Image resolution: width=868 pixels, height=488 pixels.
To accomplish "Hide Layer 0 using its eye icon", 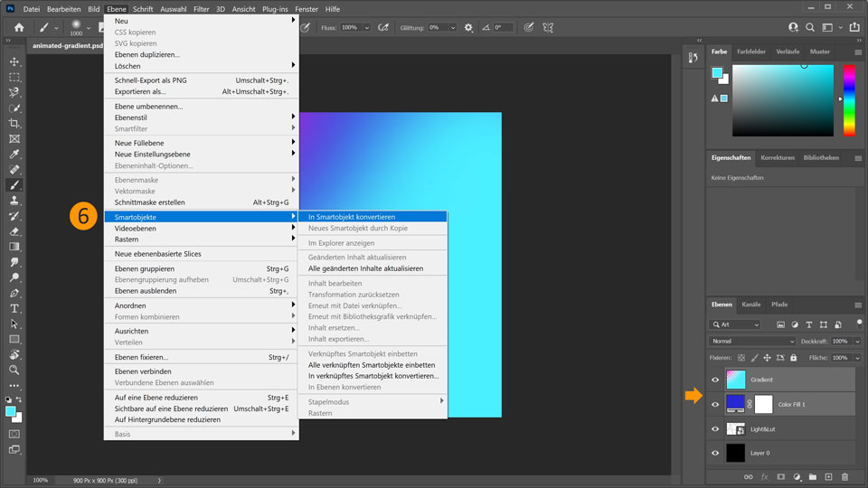I will click(x=715, y=453).
